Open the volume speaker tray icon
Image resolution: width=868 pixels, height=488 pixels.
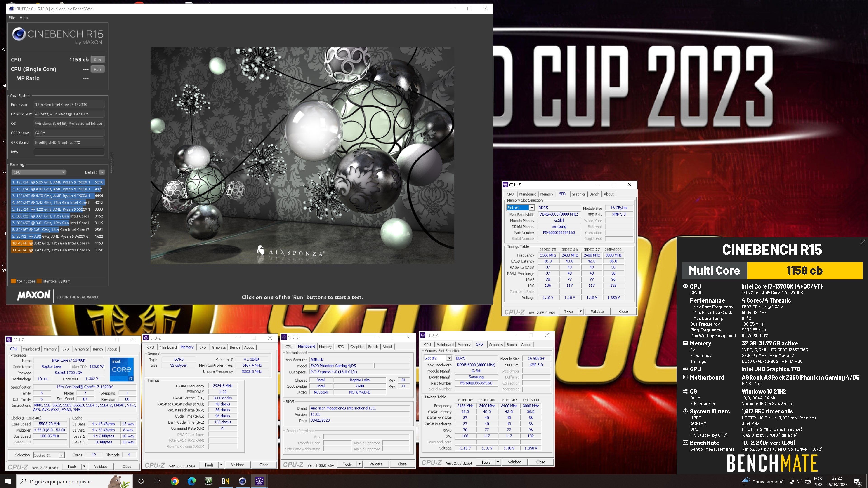800,481
